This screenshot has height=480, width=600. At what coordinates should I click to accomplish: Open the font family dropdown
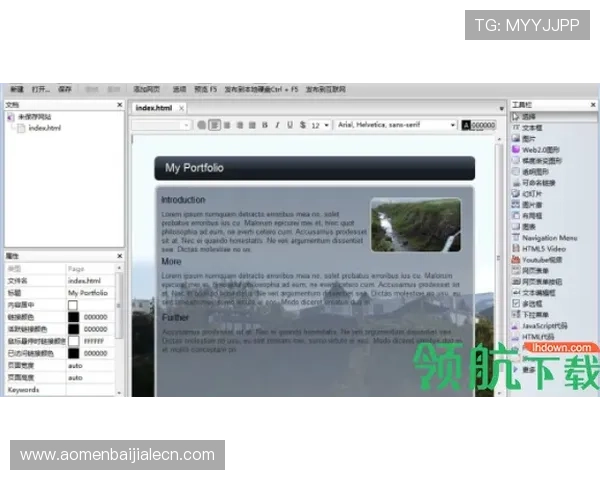tap(393, 125)
